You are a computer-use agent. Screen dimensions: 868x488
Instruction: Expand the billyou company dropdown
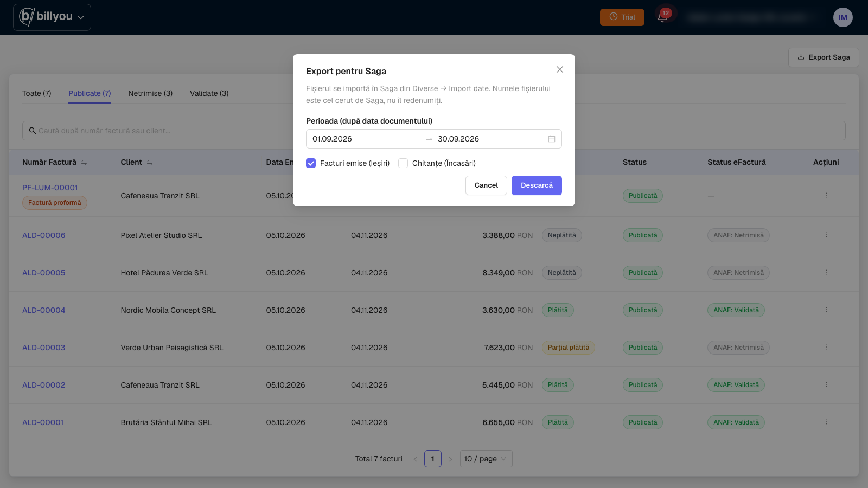tap(52, 17)
